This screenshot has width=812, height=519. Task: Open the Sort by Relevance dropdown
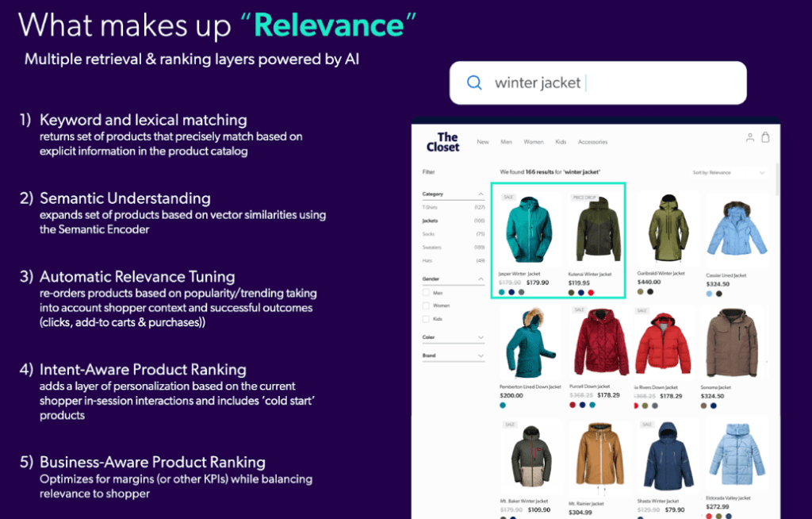coord(728,172)
